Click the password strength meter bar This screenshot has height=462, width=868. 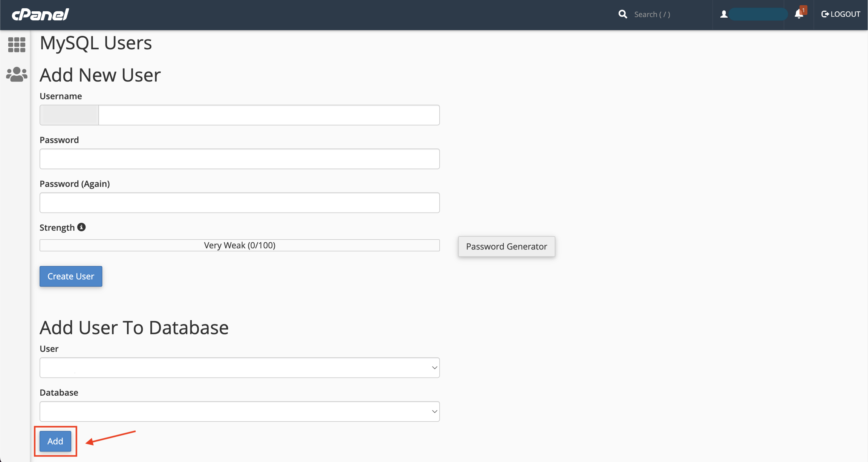pyautogui.click(x=240, y=245)
